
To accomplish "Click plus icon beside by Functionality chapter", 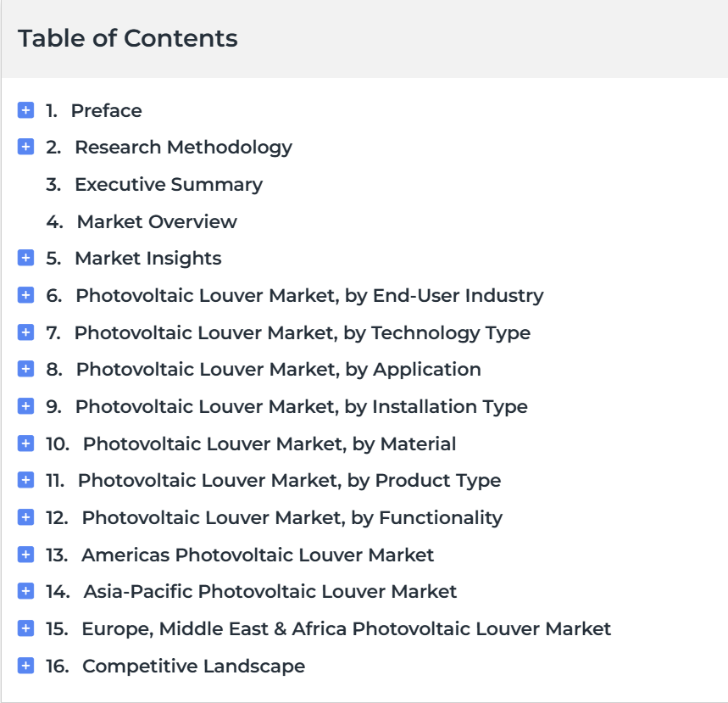I will point(25,516).
